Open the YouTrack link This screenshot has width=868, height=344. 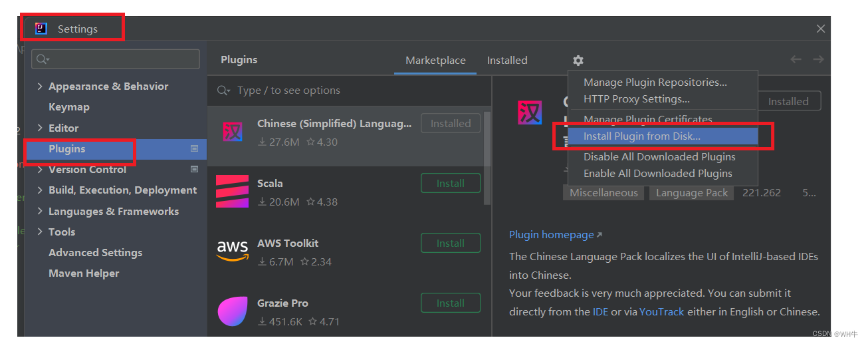pyautogui.click(x=661, y=311)
